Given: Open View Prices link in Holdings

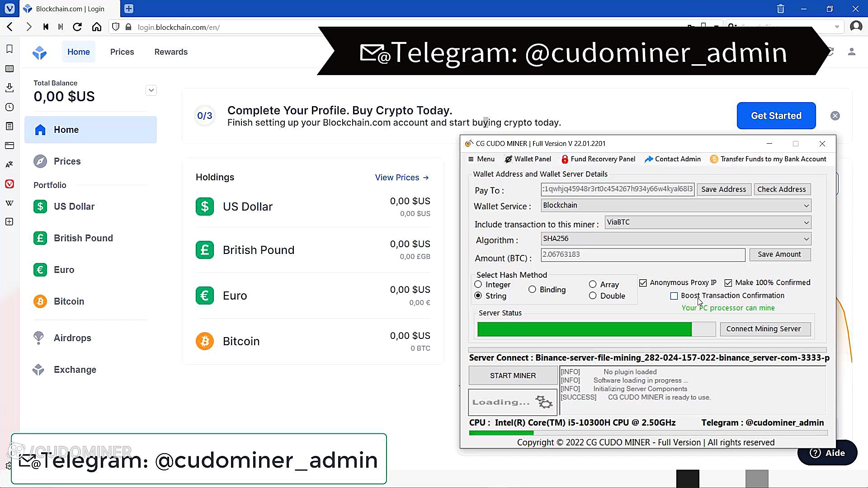Looking at the screenshot, I should click(401, 177).
